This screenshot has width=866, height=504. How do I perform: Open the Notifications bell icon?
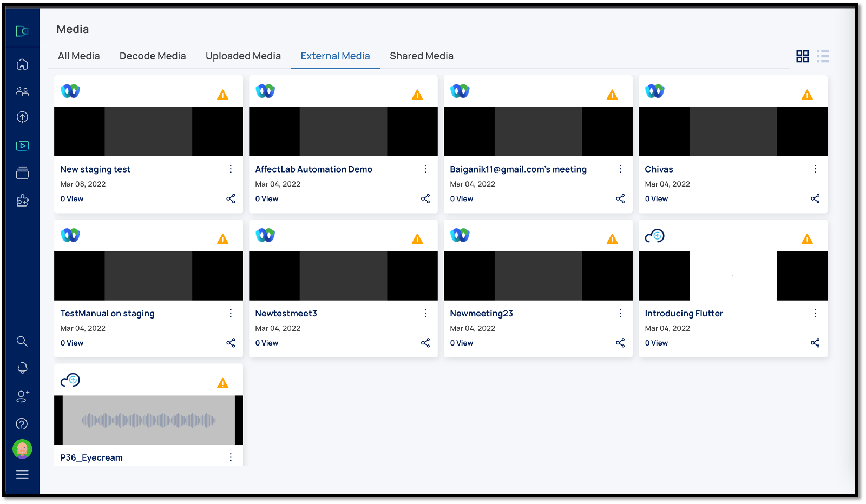22,368
